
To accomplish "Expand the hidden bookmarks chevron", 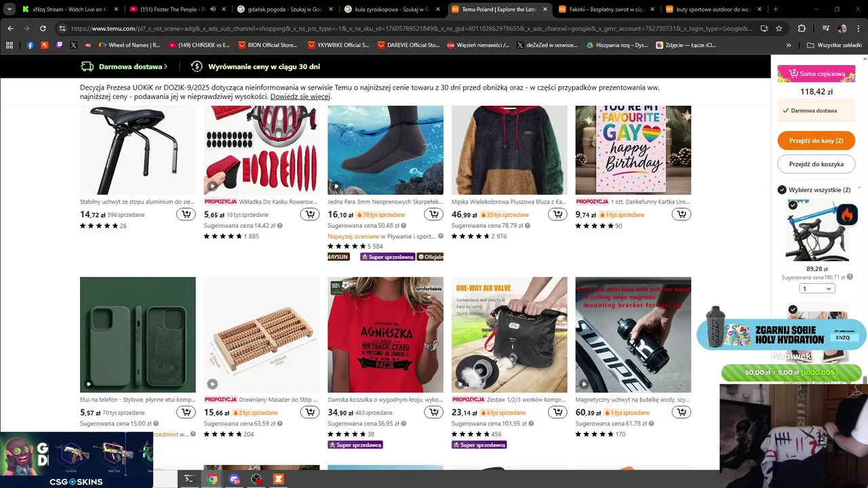I will (789, 45).
